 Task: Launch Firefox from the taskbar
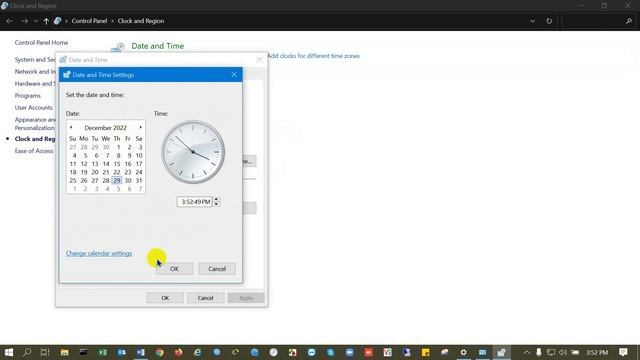pos(178,352)
